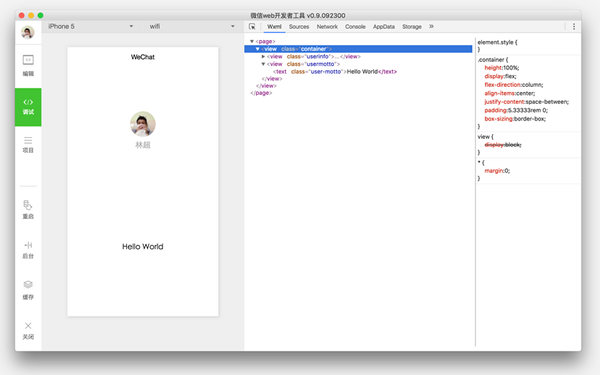Image resolution: width=600 pixels, height=375 pixels.
Task: Open the devtools three-dot options menu
Action: [x=574, y=26]
